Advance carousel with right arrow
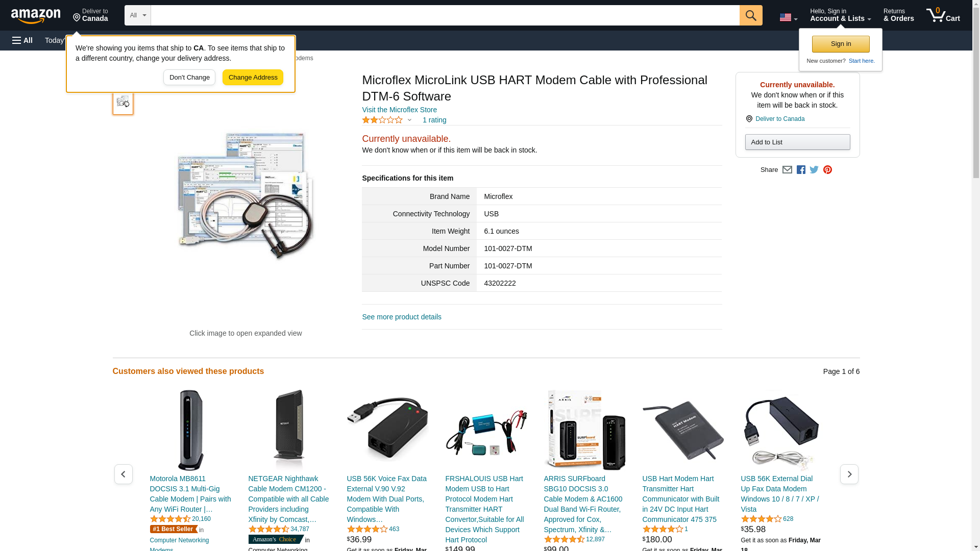The width and height of the screenshot is (980, 551). (849, 474)
